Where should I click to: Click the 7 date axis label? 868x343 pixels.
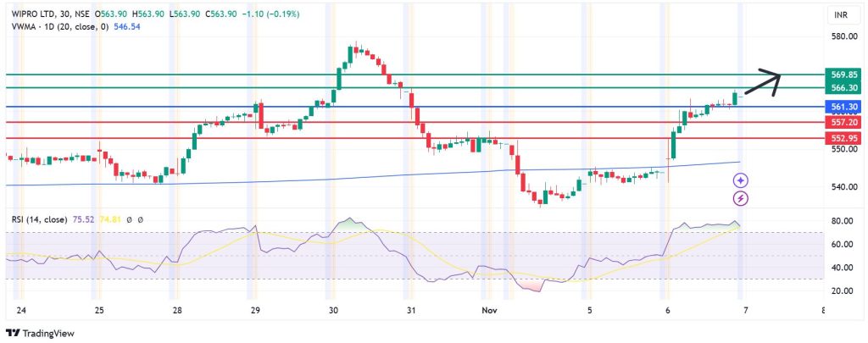pyautogui.click(x=746, y=310)
